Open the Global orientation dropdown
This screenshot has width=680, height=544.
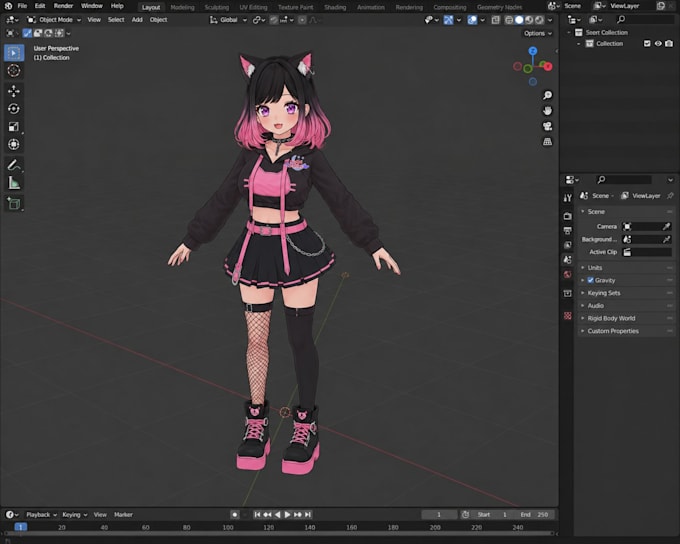(x=228, y=20)
